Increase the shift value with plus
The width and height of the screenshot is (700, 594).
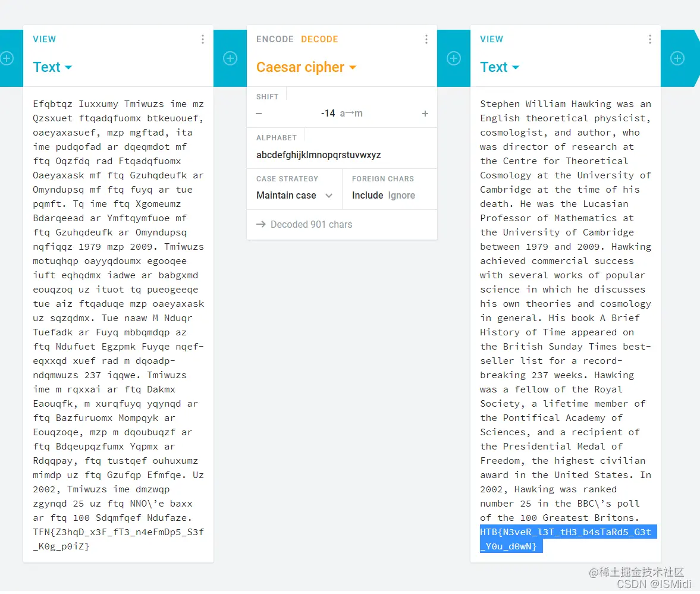pos(425,114)
